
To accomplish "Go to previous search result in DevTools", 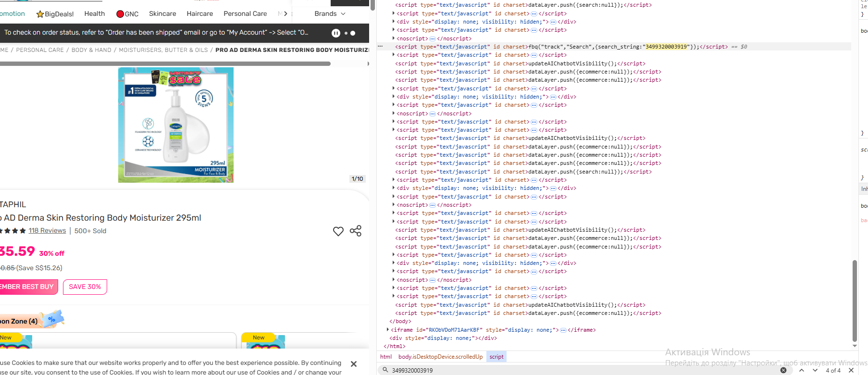I will [802, 370].
